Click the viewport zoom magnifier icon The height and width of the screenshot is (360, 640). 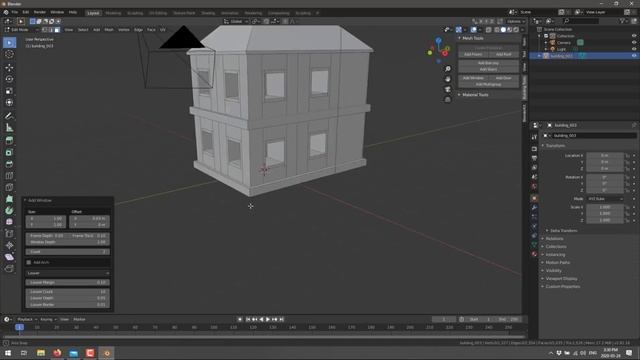pos(448,69)
